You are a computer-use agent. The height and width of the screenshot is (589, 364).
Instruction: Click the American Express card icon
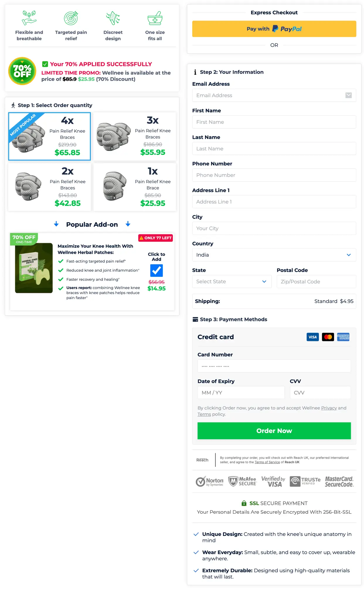tap(343, 337)
